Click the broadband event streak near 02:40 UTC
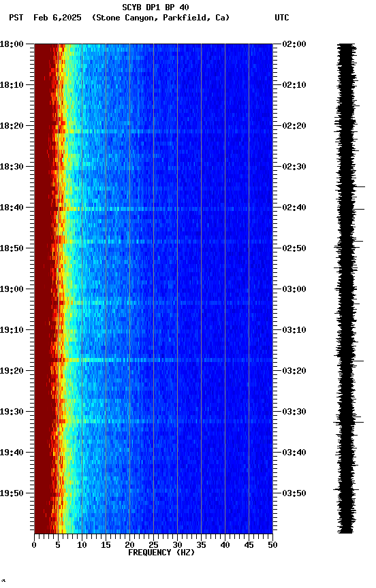The height and width of the screenshot is (588, 376). click(x=153, y=209)
